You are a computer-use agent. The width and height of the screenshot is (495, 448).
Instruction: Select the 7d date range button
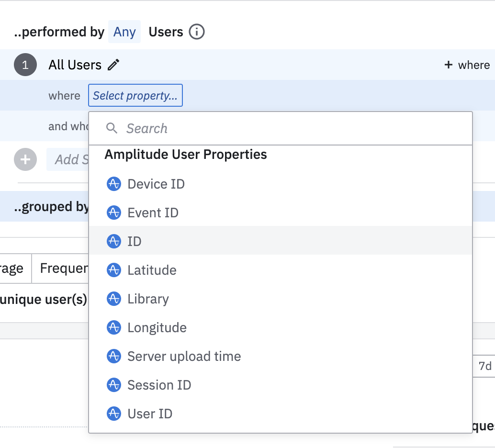(x=484, y=366)
